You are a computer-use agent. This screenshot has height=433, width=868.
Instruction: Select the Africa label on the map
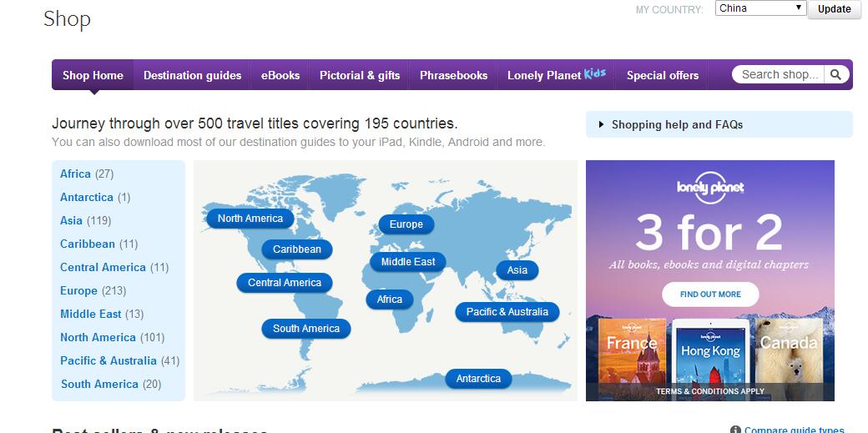[390, 300]
